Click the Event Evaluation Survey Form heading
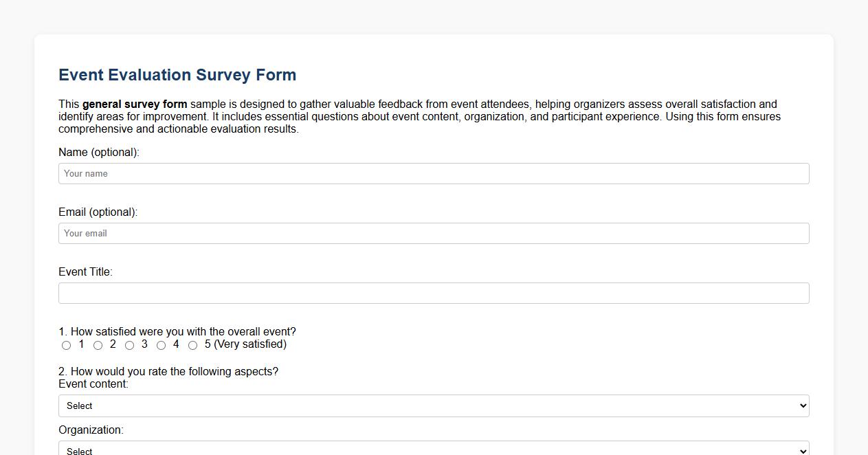The height and width of the screenshot is (455, 868). tap(177, 74)
